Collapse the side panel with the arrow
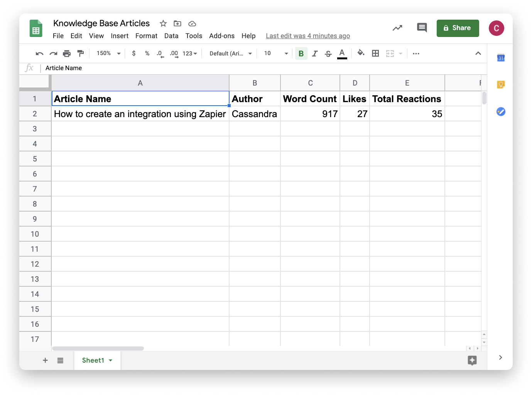Screen dimensions: 532x395 (500, 357)
